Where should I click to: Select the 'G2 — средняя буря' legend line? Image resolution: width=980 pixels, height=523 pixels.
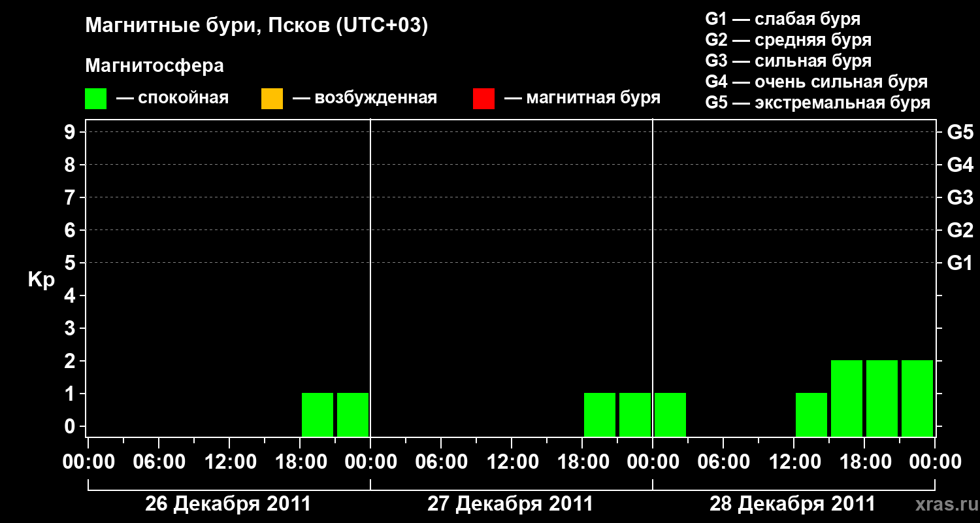click(788, 40)
